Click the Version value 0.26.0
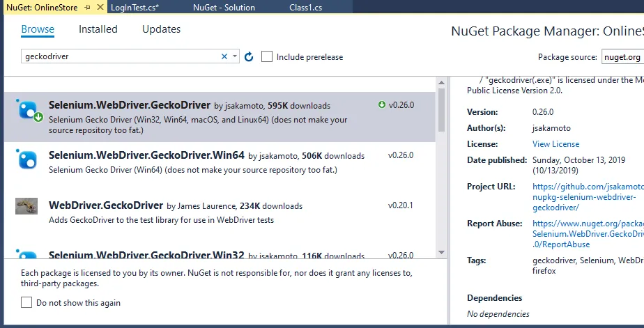 pos(542,112)
